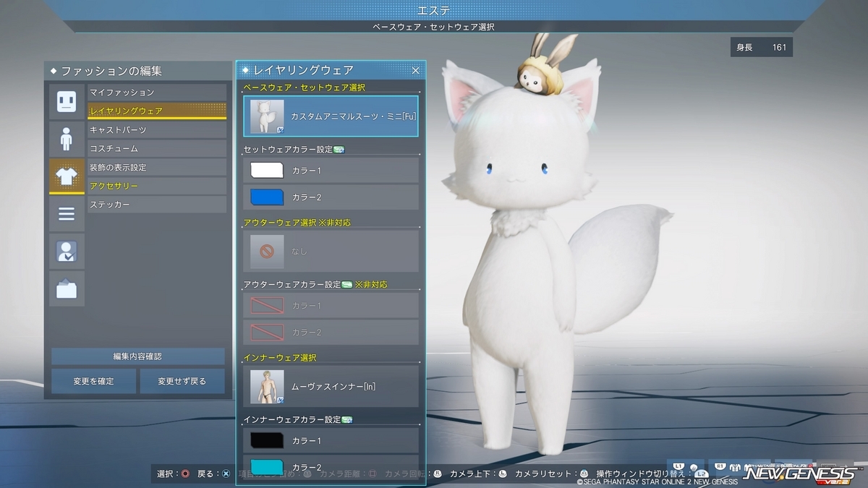This screenshot has width=868, height=488.
Task: Click the カスタムアニマルスーツ・ミニ thumbnail image
Action: [x=267, y=116]
